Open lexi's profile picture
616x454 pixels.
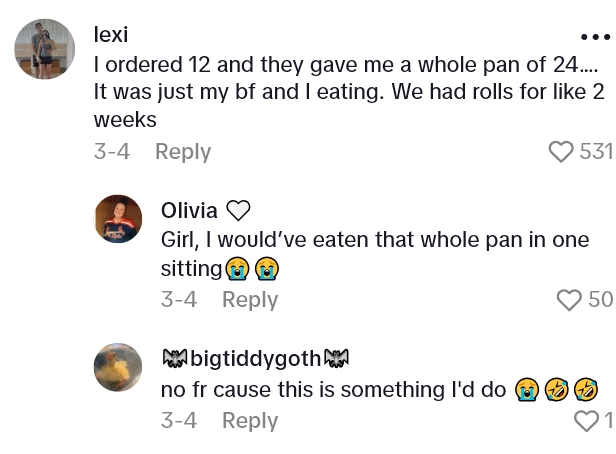tap(45, 49)
